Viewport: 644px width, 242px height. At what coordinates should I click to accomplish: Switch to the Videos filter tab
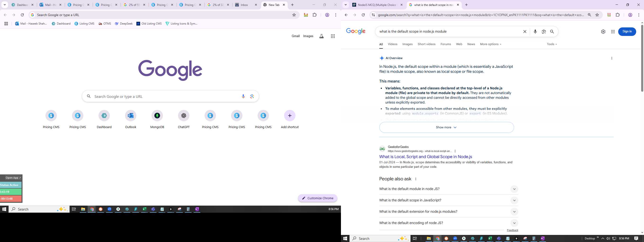pos(393,44)
